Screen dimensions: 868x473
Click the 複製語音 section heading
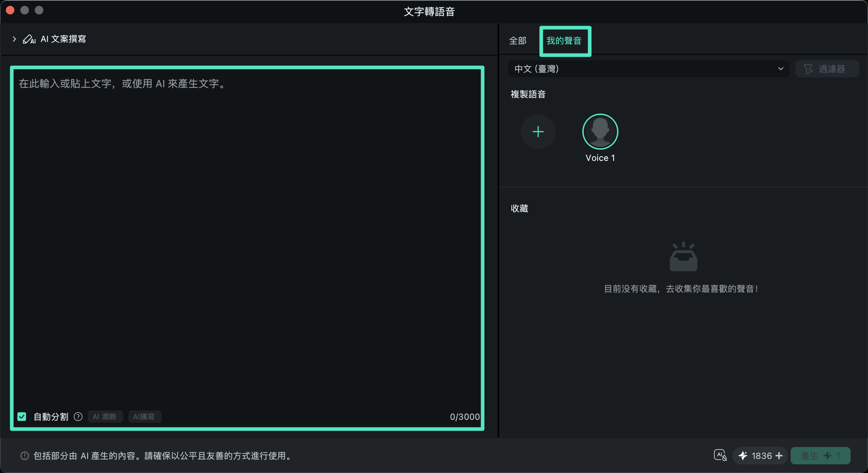tap(528, 94)
